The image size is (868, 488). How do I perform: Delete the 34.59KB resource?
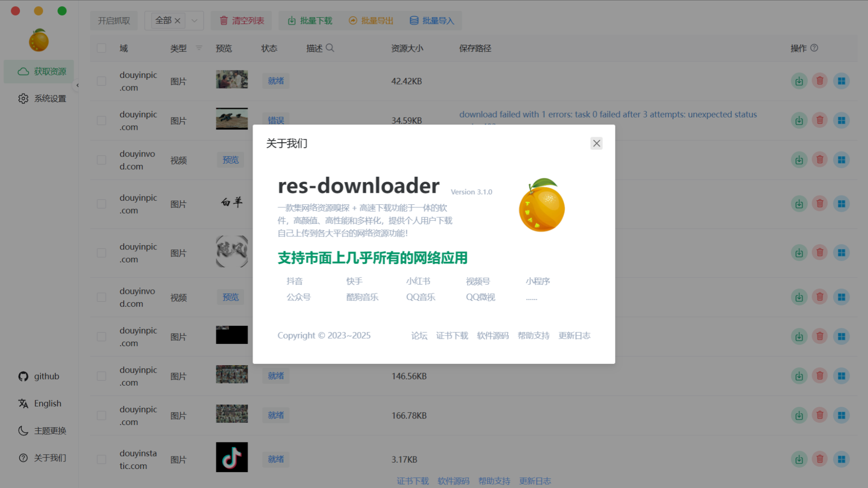pyautogui.click(x=820, y=121)
